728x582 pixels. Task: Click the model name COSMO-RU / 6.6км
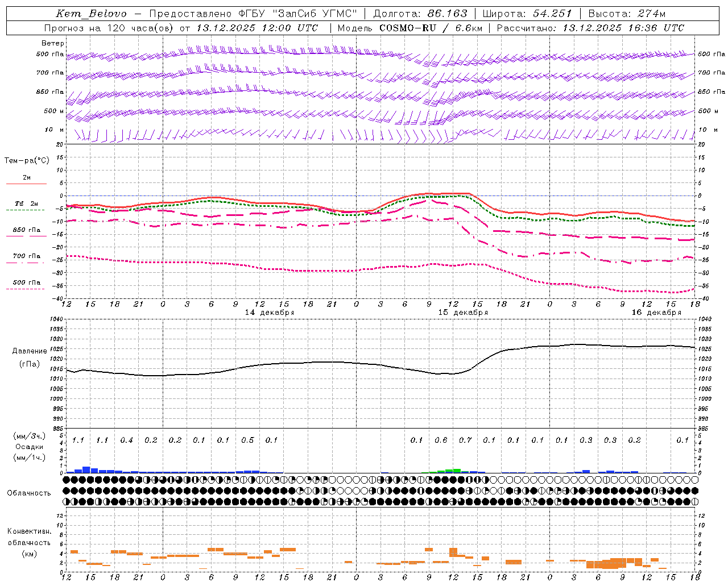click(431, 28)
